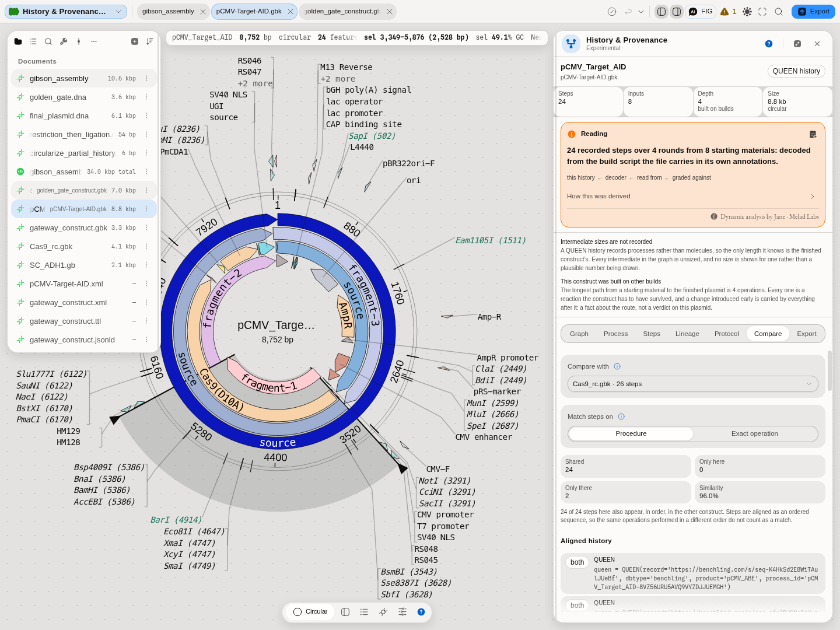
Task: Click the add new document plus icon
Action: (x=135, y=41)
